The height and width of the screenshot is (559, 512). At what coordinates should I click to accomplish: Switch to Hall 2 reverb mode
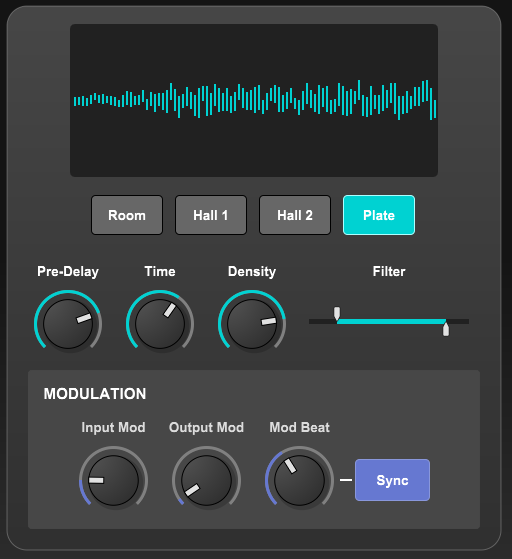295,215
